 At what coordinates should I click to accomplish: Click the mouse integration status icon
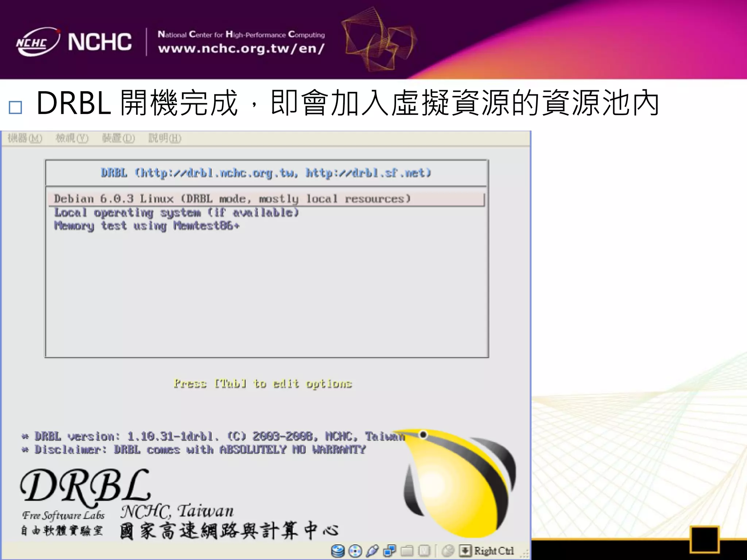tap(448, 551)
